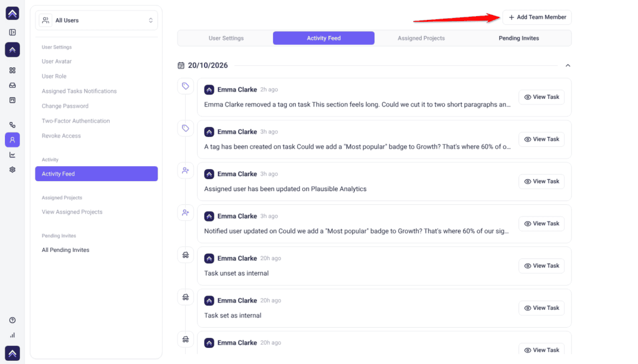Click the logo badge at sidebar bottom
This screenshot has width=638, height=364.
12,353
